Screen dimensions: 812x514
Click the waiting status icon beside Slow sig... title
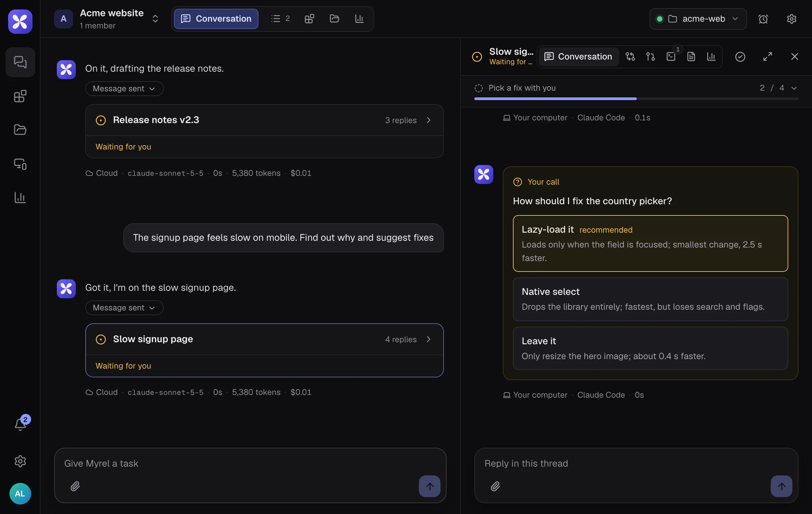pos(477,56)
